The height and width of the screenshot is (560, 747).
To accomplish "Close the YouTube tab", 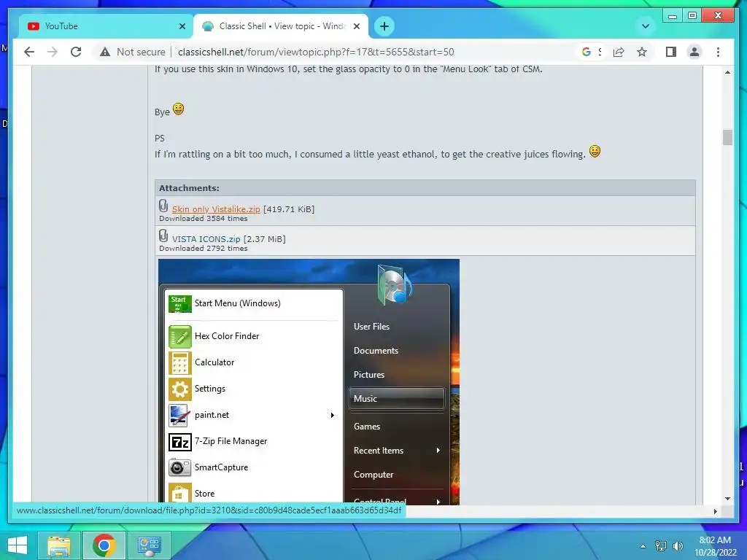I will point(182,26).
